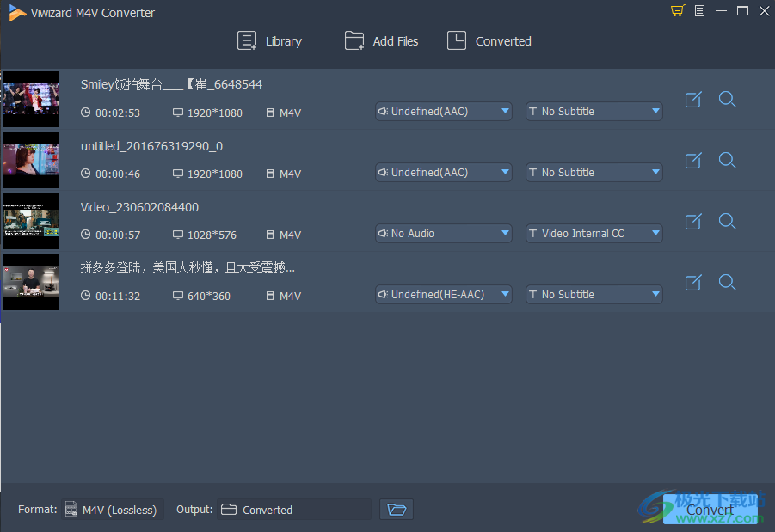Change the M4V (Lossless) output format
Screen dimensions: 775x532
tap(113, 509)
